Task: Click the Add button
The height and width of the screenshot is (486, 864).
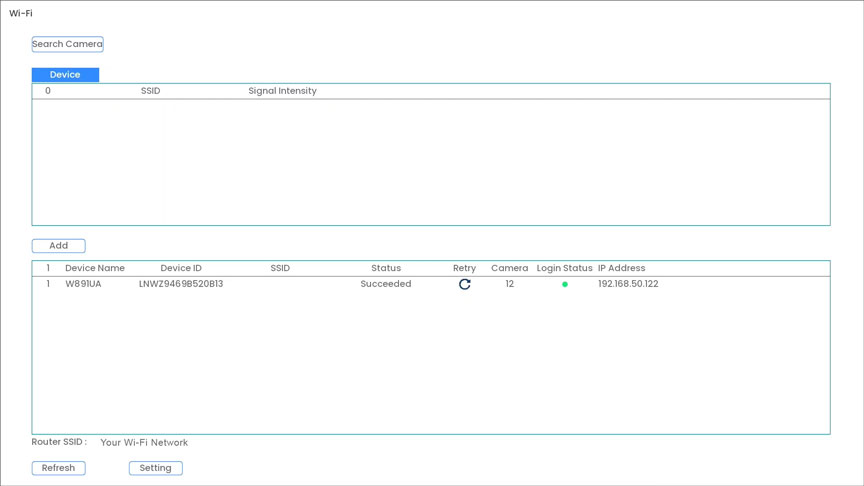Action: [58, 246]
